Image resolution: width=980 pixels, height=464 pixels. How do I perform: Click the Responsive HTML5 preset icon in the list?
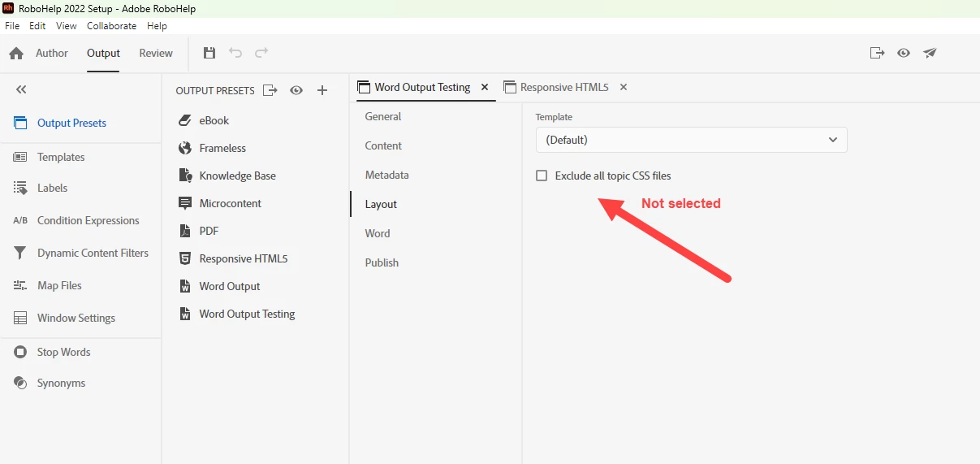[x=184, y=258]
